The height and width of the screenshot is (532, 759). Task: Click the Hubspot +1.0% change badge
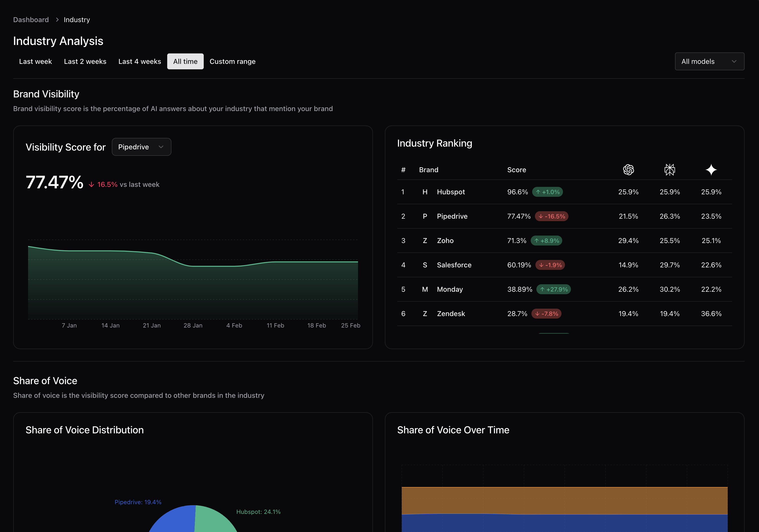[547, 192]
